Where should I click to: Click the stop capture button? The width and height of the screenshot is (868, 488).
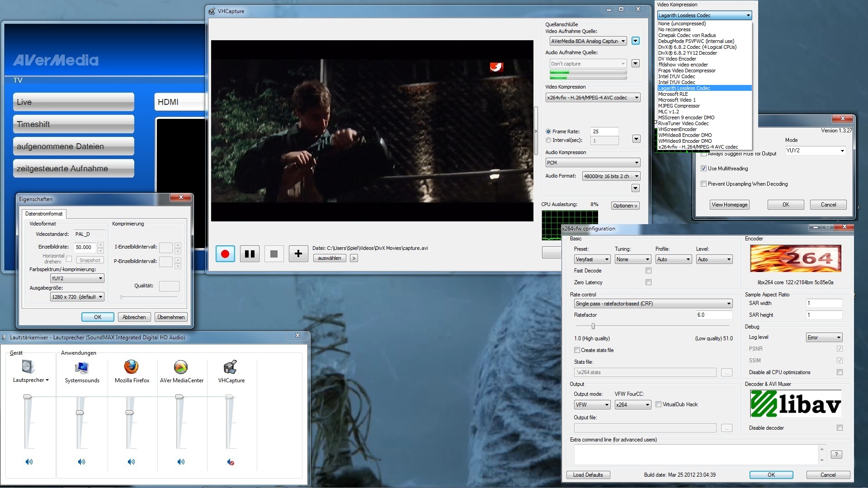[x=274, y=254]
